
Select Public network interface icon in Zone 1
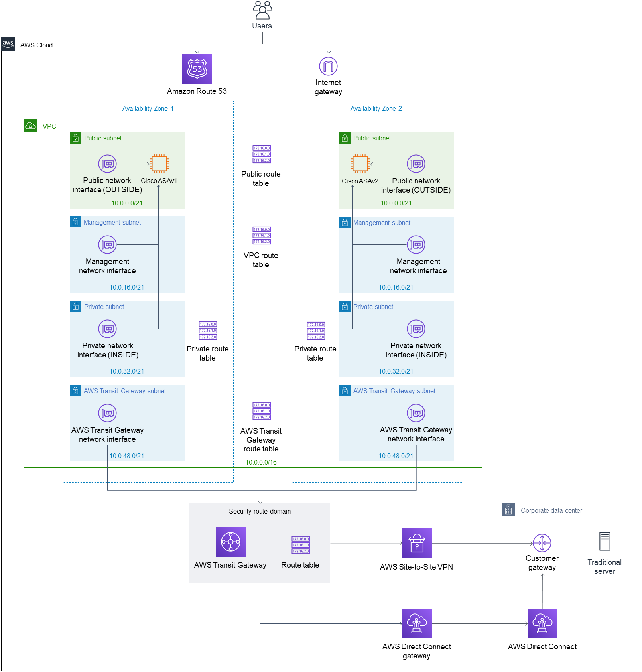[107, 164]
